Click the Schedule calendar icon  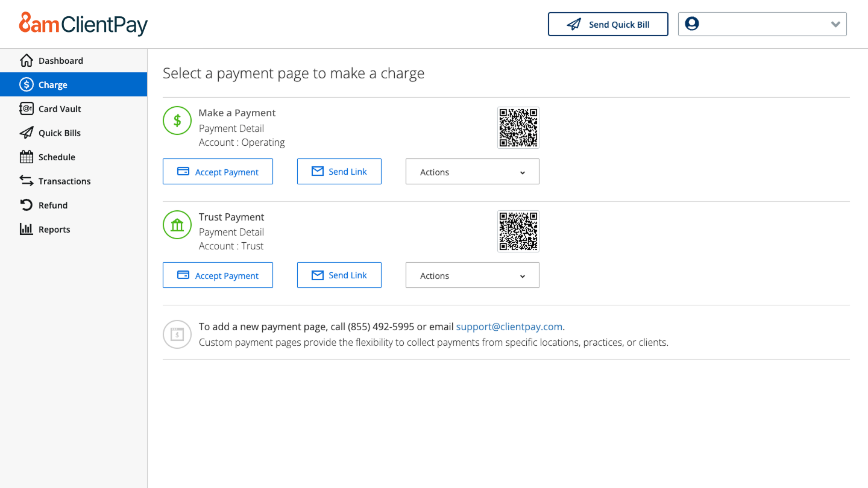point(27,157)
